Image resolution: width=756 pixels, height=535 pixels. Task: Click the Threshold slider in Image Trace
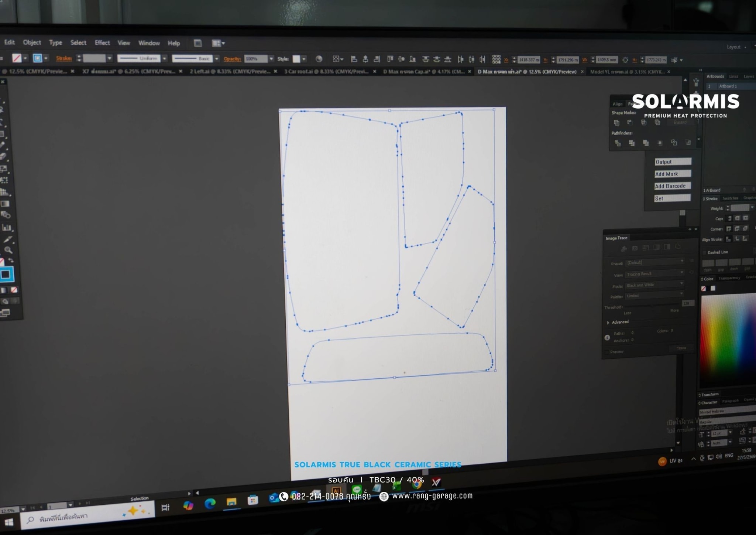click(652, 305)
